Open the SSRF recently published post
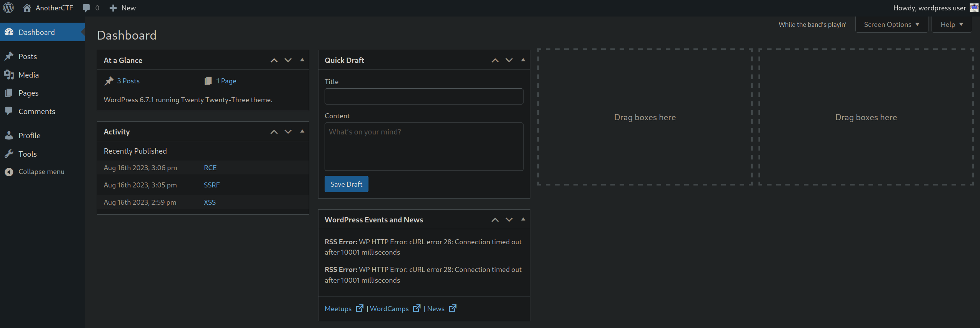Viewport: 980px width, 328px height. tap(212, 185)
